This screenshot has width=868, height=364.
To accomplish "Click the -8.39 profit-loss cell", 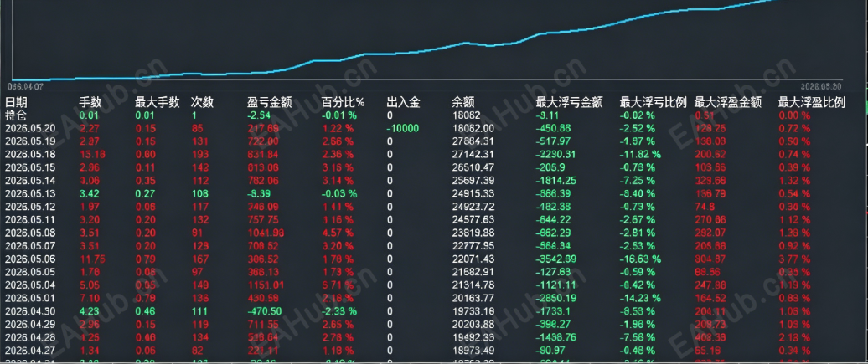I will [x=259, y=193].
